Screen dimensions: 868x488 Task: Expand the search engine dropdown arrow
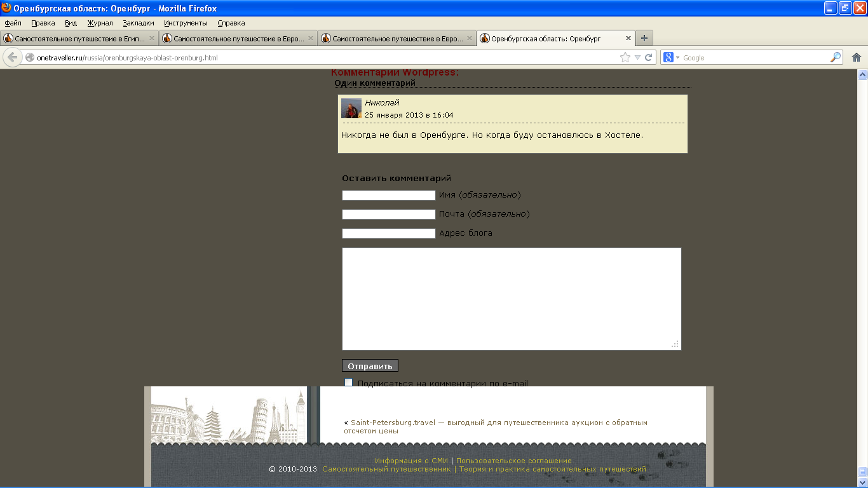pyautogui.click(x=677, y=58)
